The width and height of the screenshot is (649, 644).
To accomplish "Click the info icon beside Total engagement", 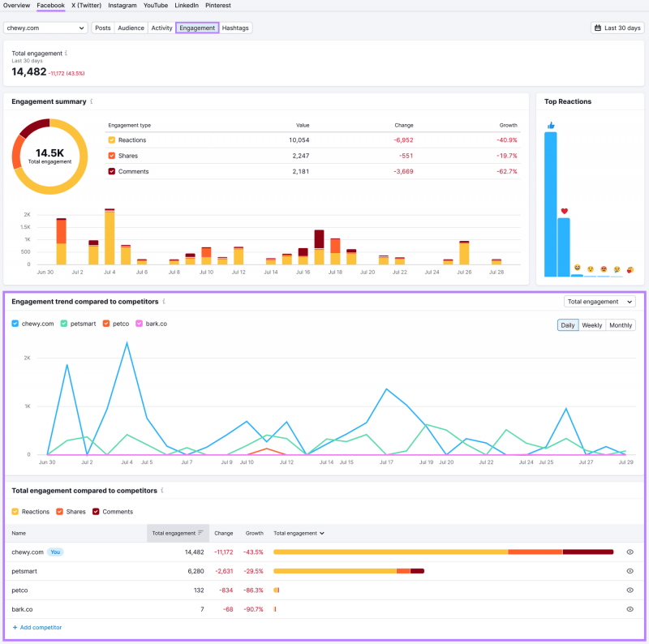I will tap(67, 53).
